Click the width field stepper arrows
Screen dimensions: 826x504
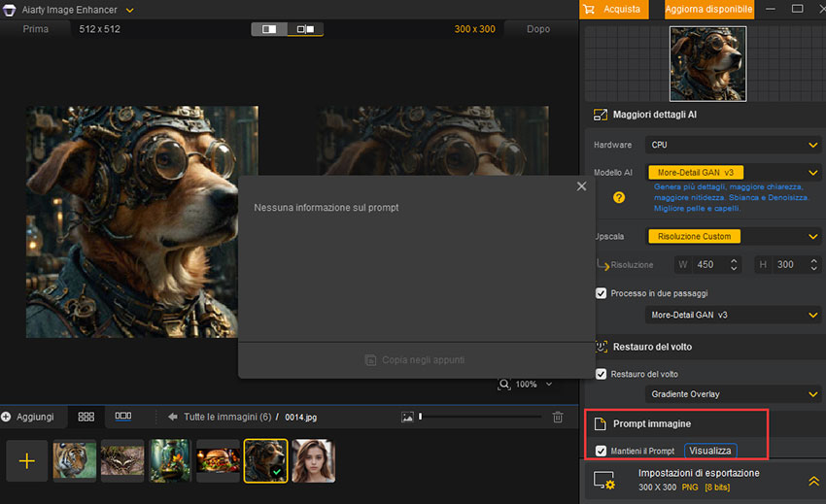(x=734, y=264)
